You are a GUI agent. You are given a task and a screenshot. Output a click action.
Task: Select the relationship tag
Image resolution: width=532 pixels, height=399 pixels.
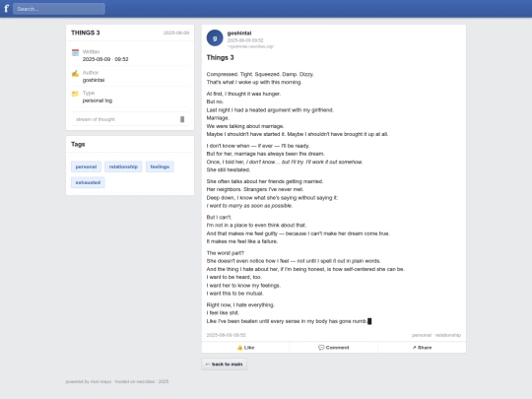pyautogui.click(x=123, y=166)
